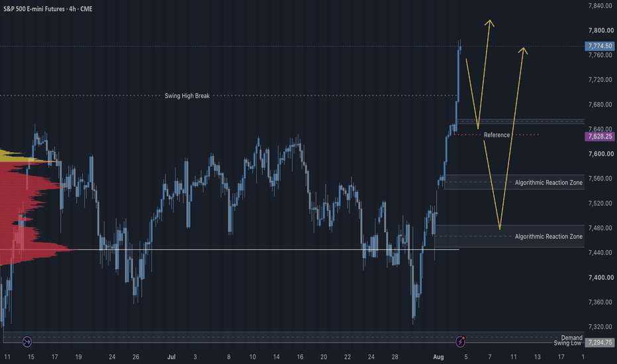The width and height of the screenshot is (617, 364).
Task: Select the purple 7,628.25 price tag
Action: 600,136
